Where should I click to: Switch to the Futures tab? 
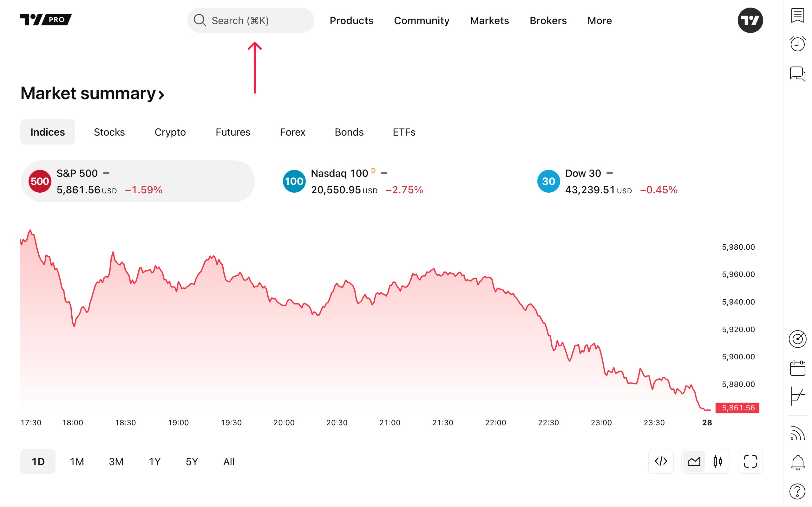[x=233, y=132]
